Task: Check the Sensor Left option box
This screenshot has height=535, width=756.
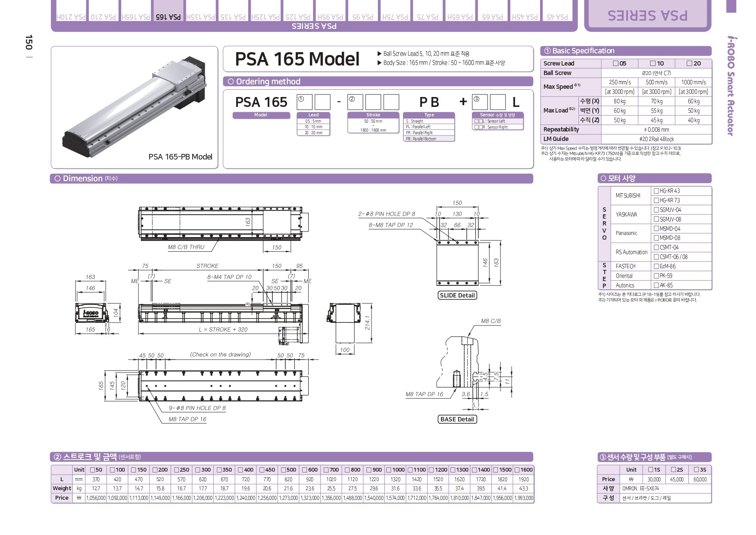Action: (478, 122)
